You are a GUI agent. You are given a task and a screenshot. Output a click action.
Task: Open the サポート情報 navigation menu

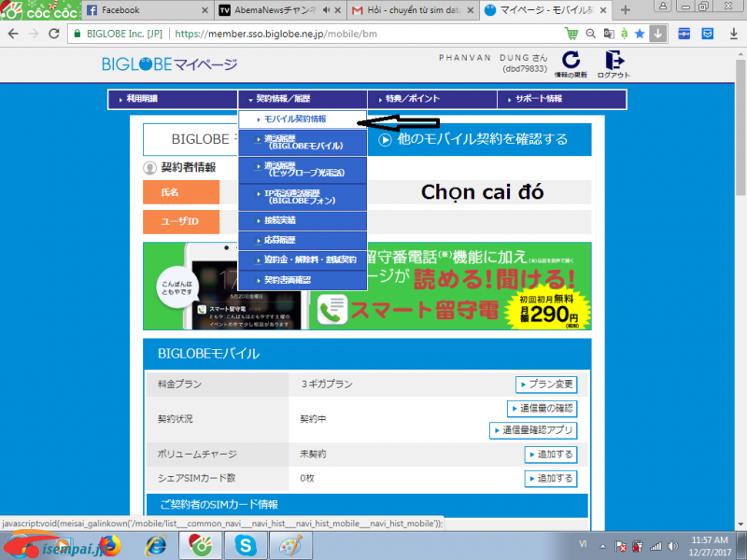click(562, 99)
